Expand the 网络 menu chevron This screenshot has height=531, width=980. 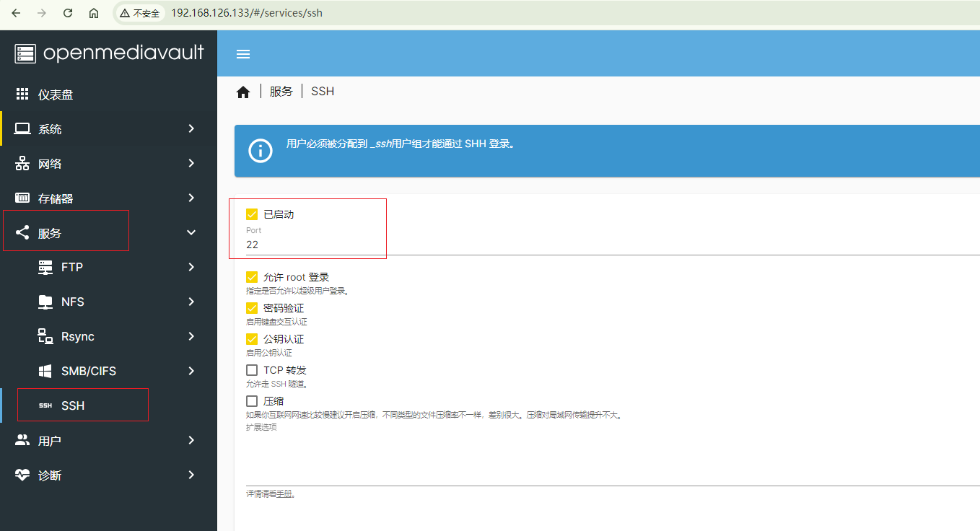(x=191, y=163)
